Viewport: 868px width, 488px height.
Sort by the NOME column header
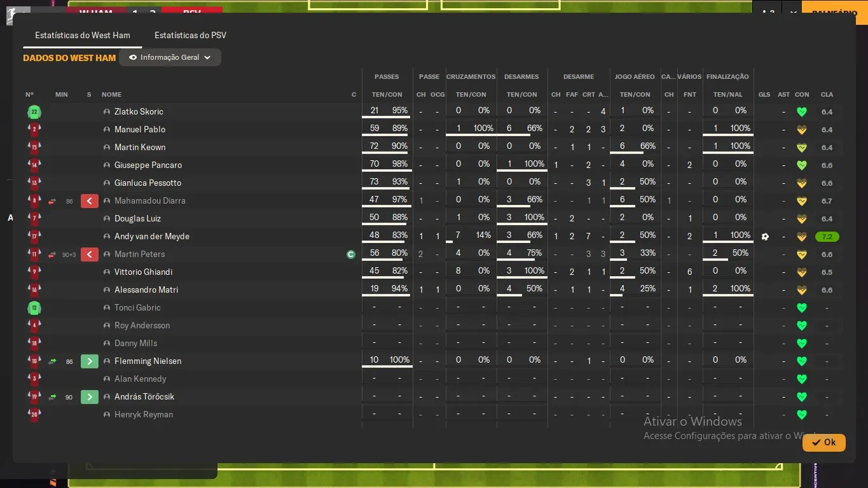click(x=111, y=95)
